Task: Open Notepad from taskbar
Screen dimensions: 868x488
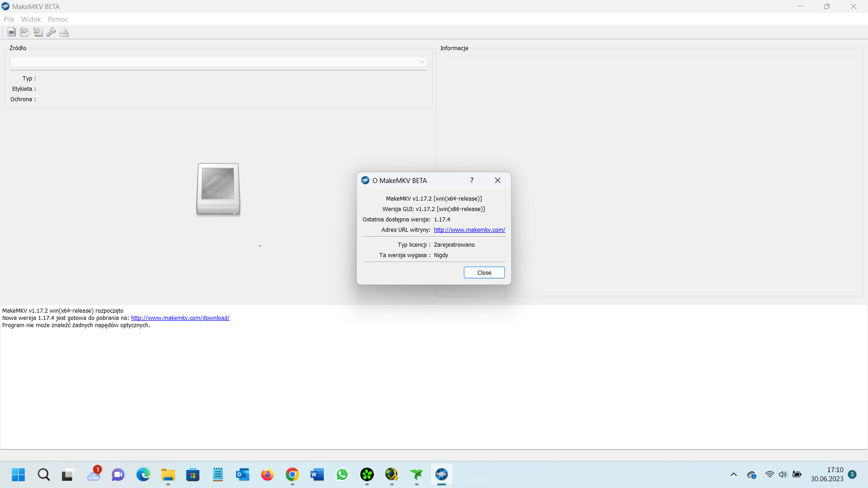Action: pos(218,475)
